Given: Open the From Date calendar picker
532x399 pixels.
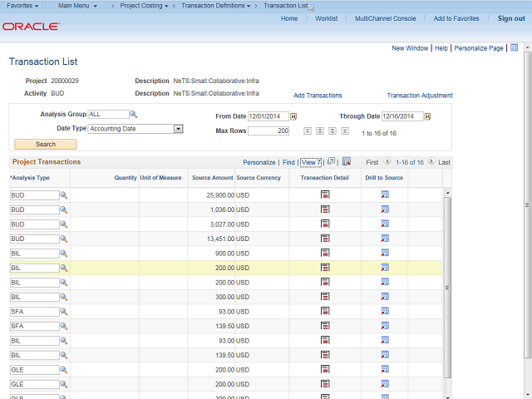Looking at the screenshot, I should (x=293, y=116).
